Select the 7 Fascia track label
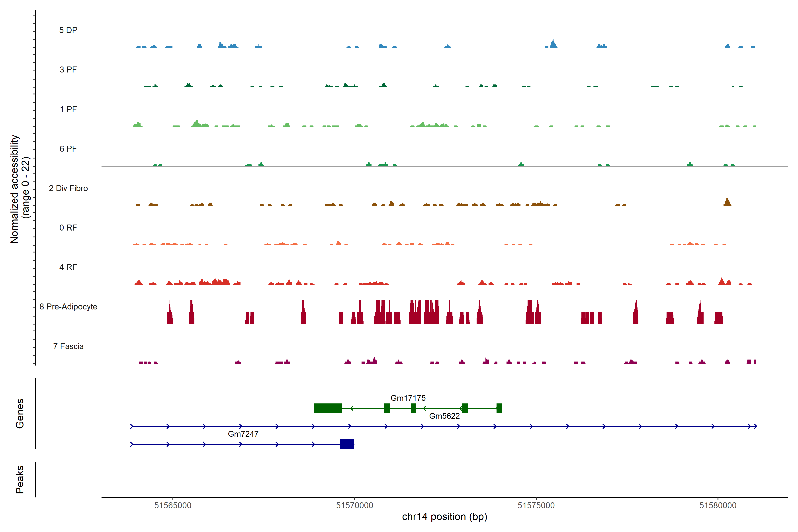 68,346
